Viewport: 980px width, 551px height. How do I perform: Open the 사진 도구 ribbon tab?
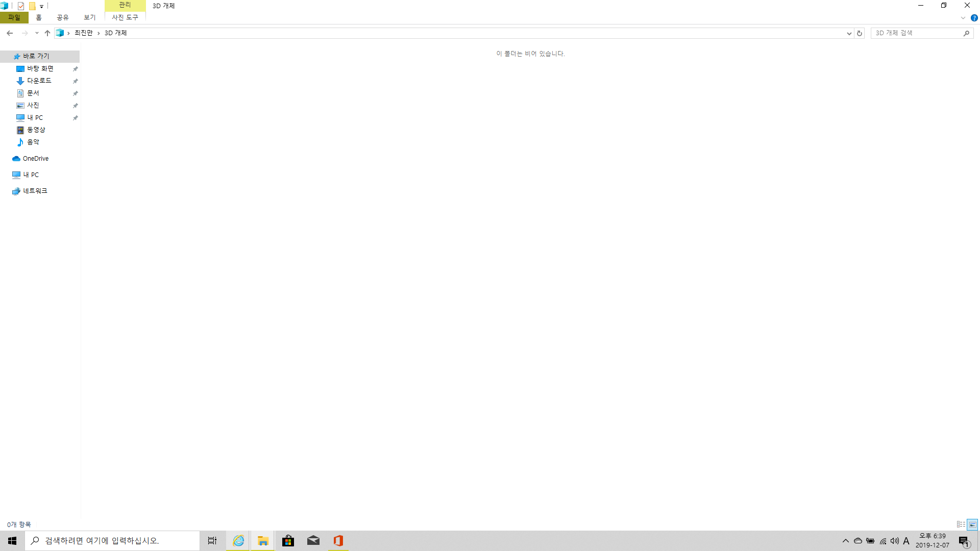[125, 17]
